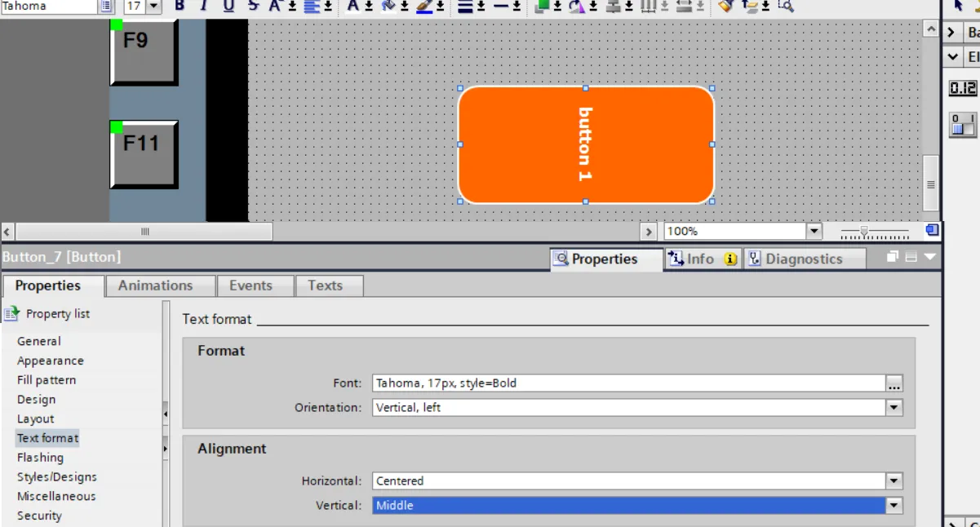This screenshot has width=980, height=527.
Task: Click the distribute objects toolbar icon
Action: click(x=649, y=6)
